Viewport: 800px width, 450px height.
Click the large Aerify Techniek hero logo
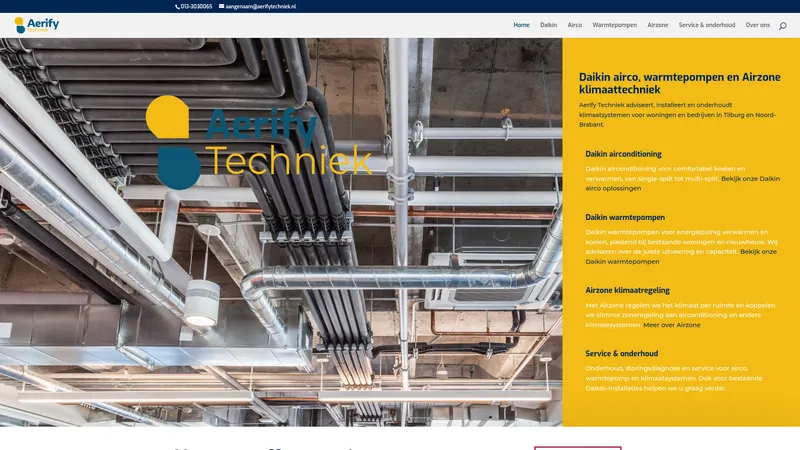click(x=259, y=142)
